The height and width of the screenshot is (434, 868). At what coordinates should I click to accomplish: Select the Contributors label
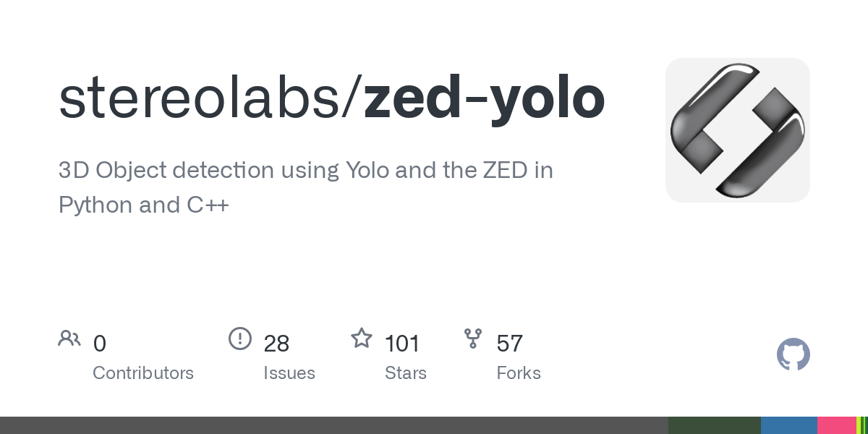click(143, 373)
